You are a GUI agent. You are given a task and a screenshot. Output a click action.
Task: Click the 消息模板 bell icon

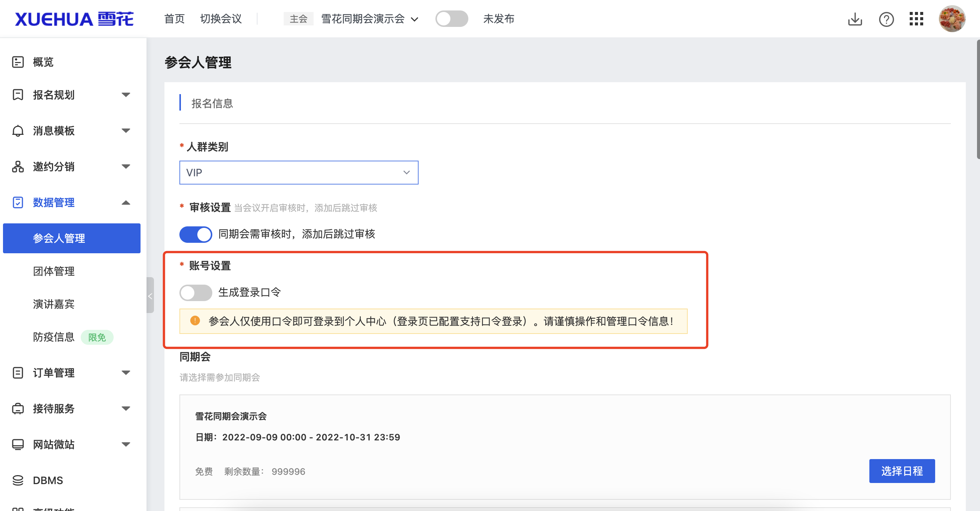(18, 131)
